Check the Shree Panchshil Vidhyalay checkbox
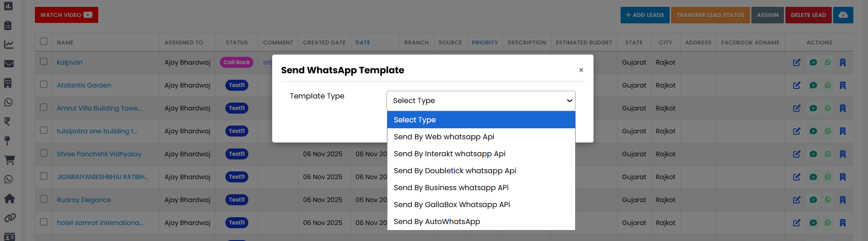Viewport: 868px width, 241px height. [44, 153]
